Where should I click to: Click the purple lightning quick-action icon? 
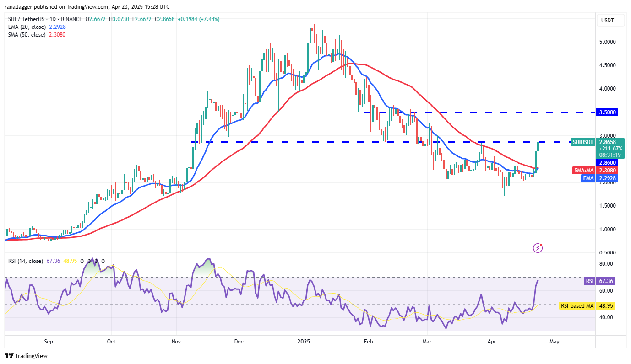[x=537, y=247]
